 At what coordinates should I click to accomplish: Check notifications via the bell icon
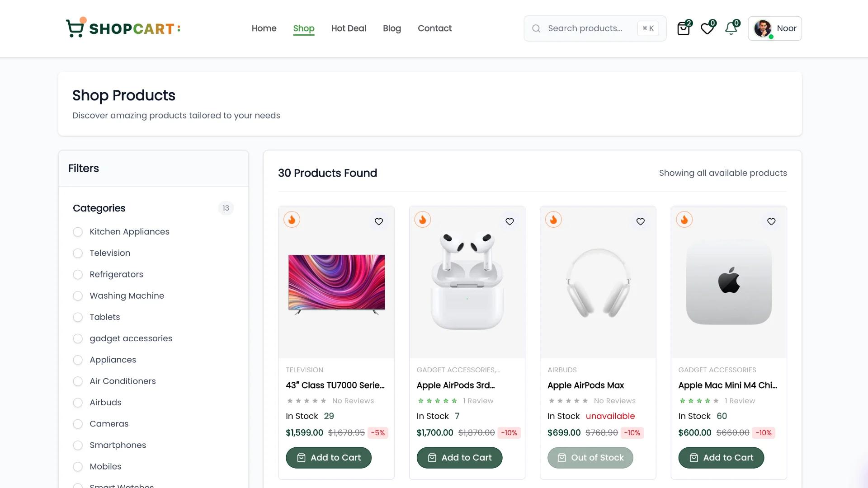(x=731, y=28)
